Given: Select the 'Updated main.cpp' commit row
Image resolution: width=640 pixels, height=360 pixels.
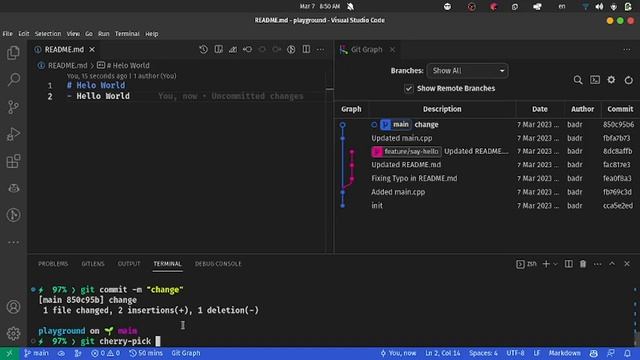Looking at the screenshot, I should [x=487, y=138].
